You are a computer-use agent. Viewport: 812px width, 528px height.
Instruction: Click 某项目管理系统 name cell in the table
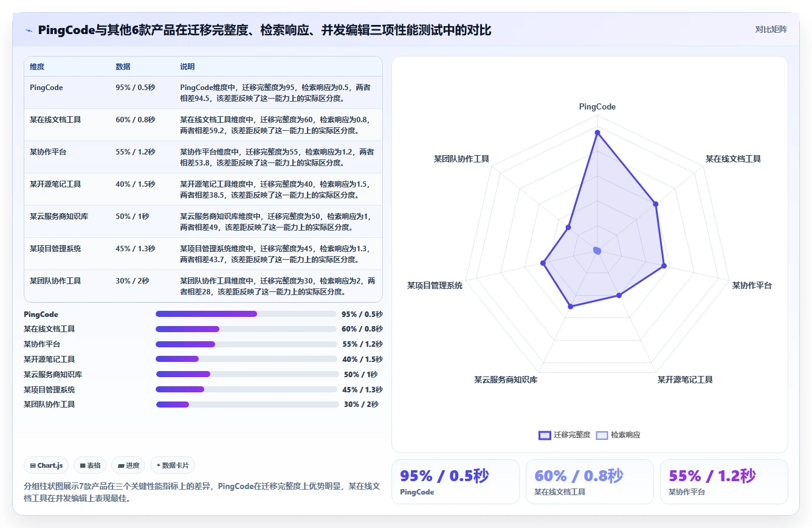pyautogui.click(x=55, y=249)
